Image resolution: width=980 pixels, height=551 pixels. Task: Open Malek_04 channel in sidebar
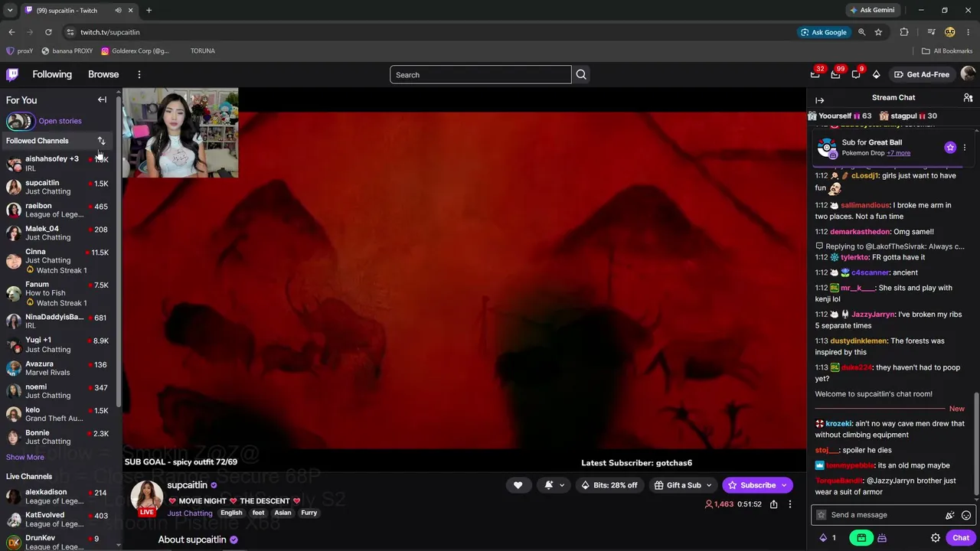(x=58, y=233)
